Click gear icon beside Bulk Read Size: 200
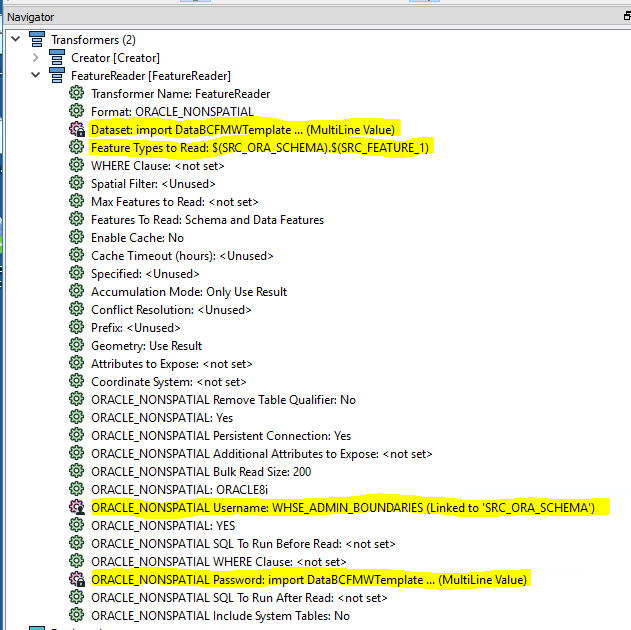 click(76, 471)
